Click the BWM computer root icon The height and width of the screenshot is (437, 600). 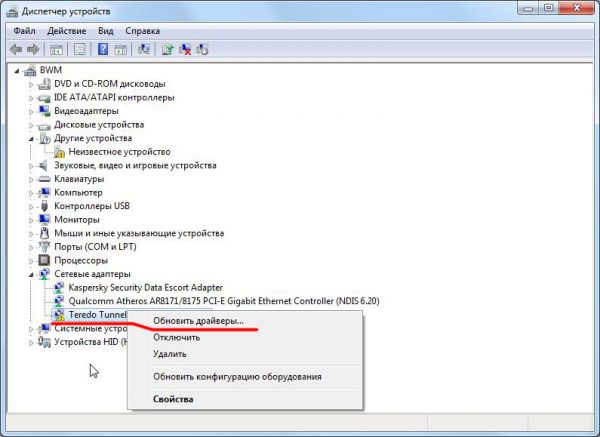pyautogui.click(x=30, y=70)
